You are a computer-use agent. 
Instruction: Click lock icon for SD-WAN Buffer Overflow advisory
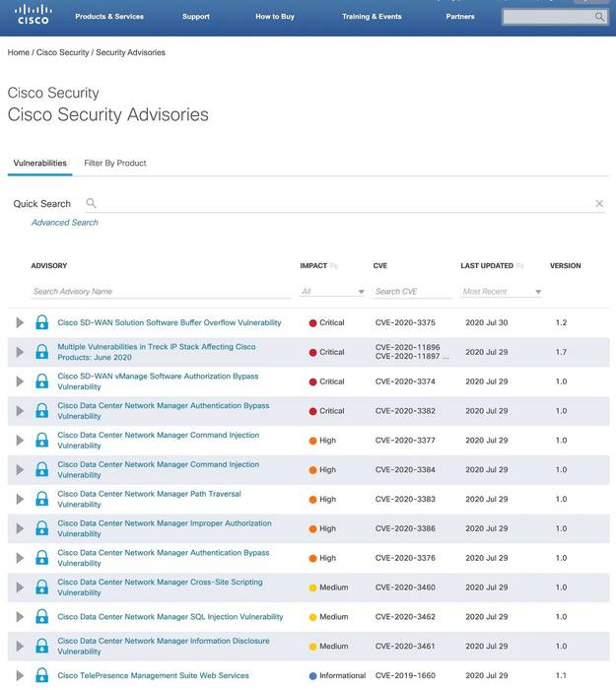(41, 322)
